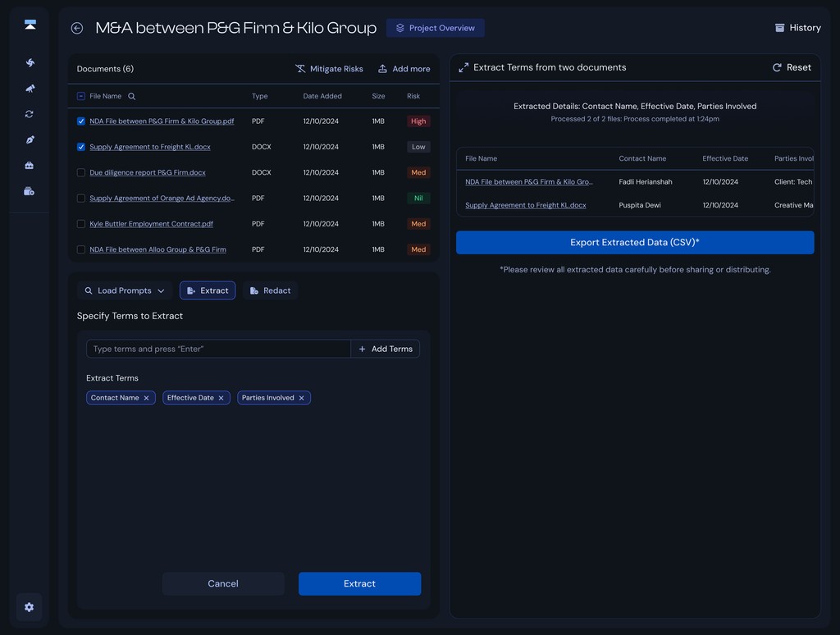Switch to the Redact tab
This screenshot has height=635, width=840.
[x=270, y=290]
